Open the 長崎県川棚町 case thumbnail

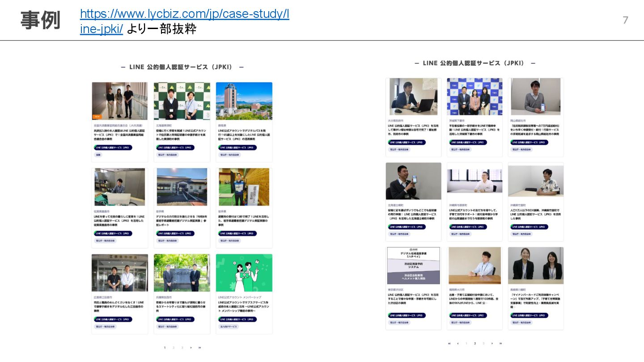(536, 265)
